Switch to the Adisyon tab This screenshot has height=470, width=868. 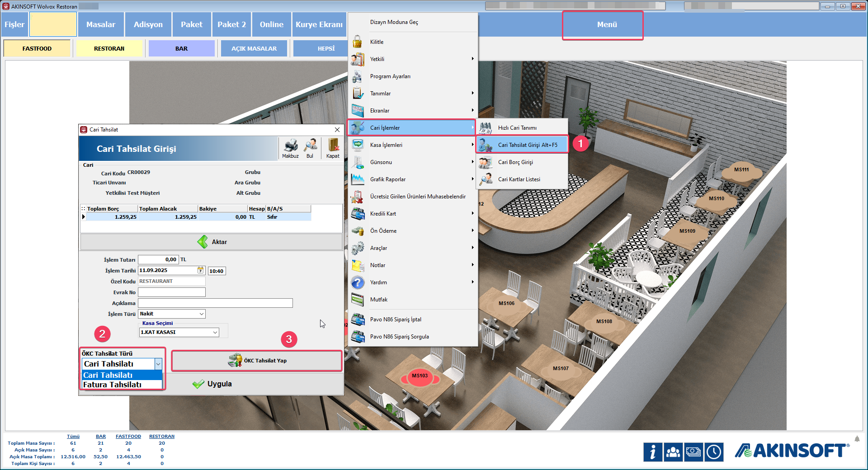pos(148,24)
